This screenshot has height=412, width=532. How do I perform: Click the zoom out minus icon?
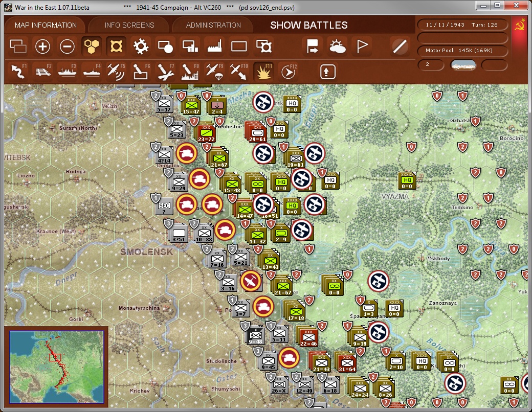67,47
